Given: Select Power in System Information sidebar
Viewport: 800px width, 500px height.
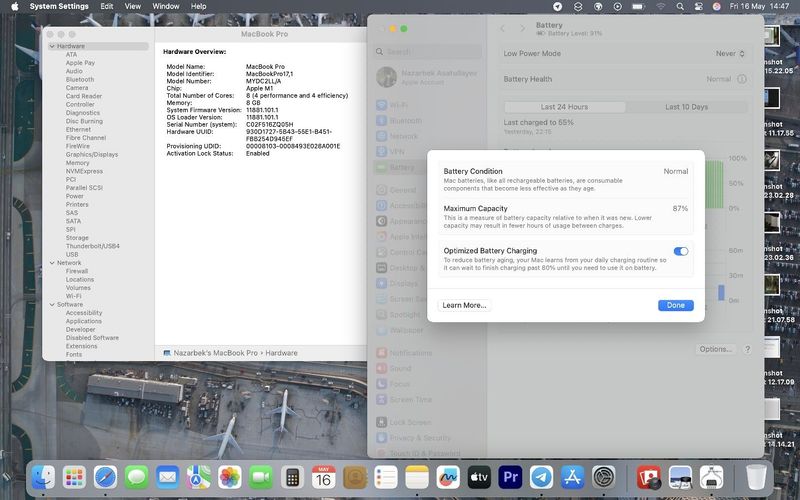Looking at the screenshot, I should [74, 196].
